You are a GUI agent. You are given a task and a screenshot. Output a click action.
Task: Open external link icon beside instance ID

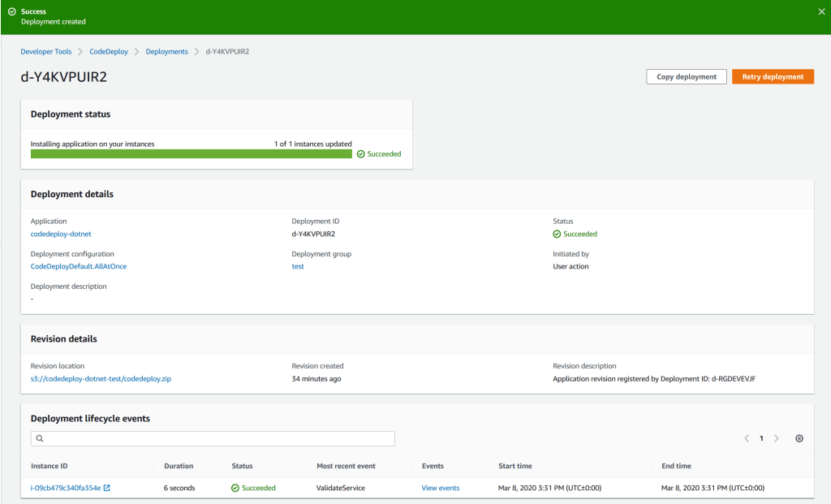coord(107,489)
